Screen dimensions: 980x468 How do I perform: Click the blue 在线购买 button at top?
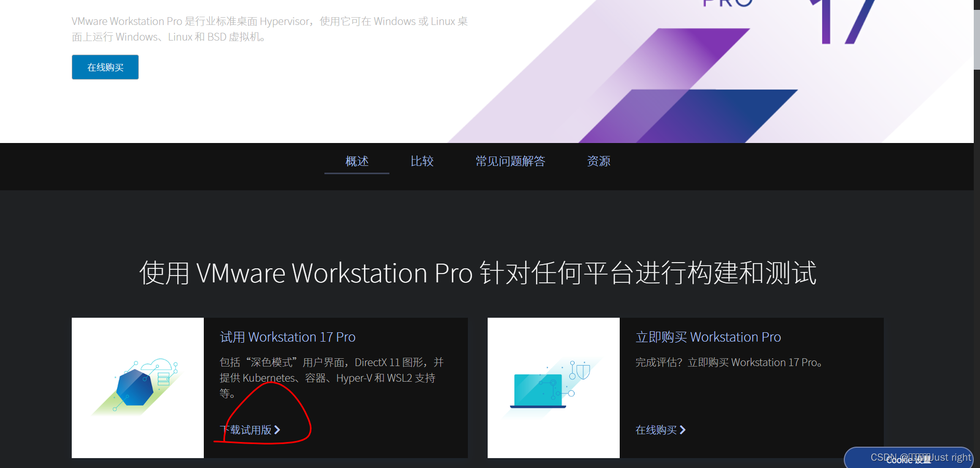tap(104, 67)
